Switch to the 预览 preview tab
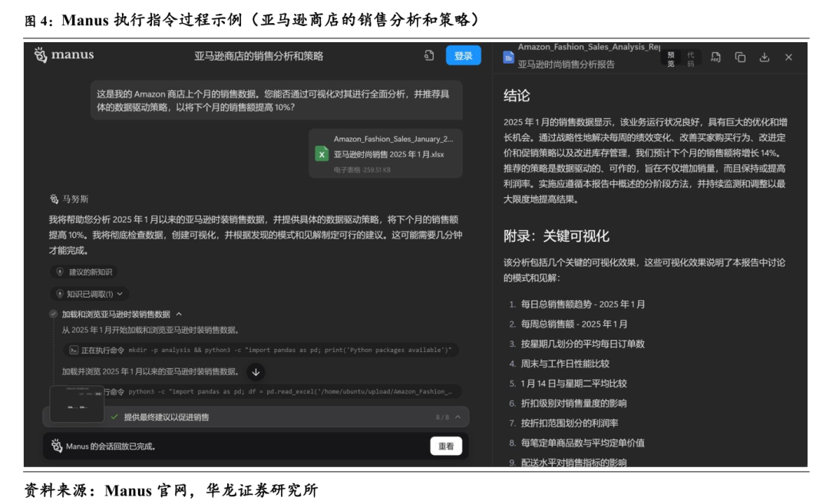The height and width of the screenshot is (504, 829). [671, 58]
